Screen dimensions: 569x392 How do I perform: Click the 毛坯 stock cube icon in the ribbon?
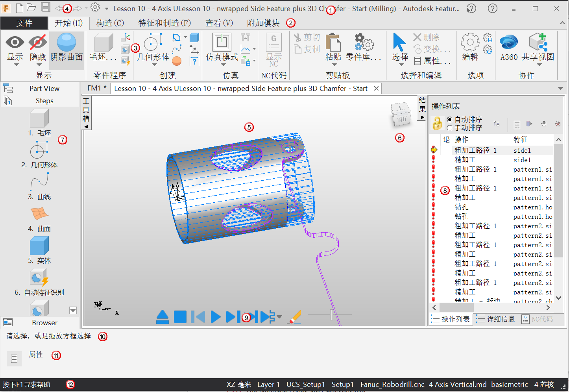pos(103,42)
